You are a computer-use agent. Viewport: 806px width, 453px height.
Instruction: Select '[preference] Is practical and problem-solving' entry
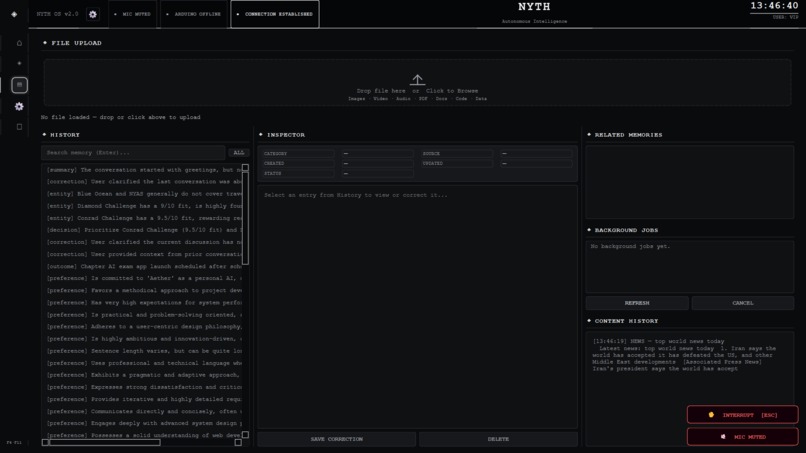pos(142,315)
